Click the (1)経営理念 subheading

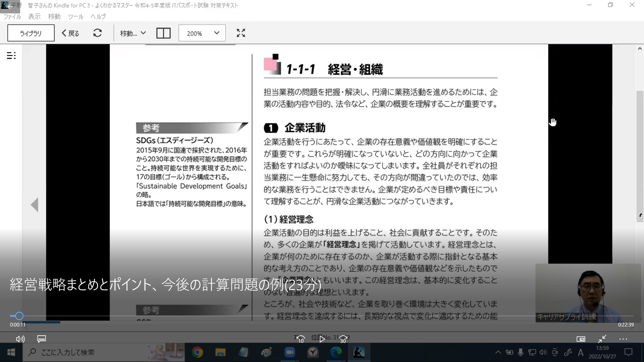pos(289,220)
